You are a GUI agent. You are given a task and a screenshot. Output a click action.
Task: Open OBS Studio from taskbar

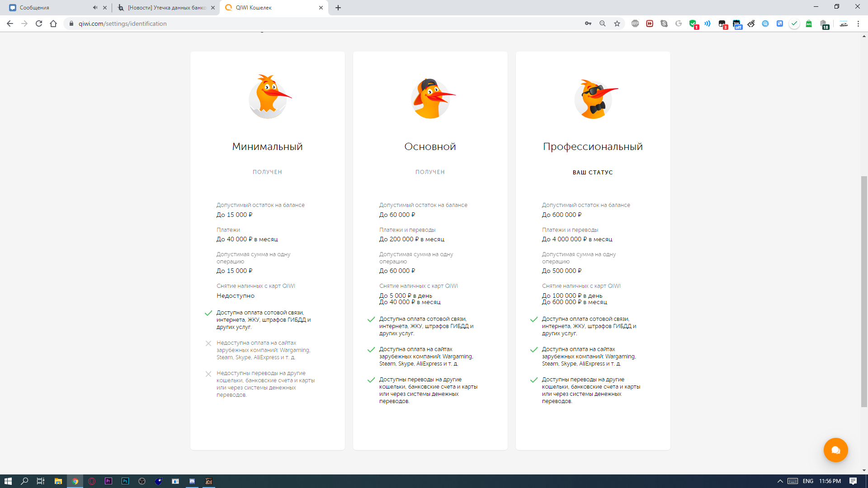click(x=142, y=481)
